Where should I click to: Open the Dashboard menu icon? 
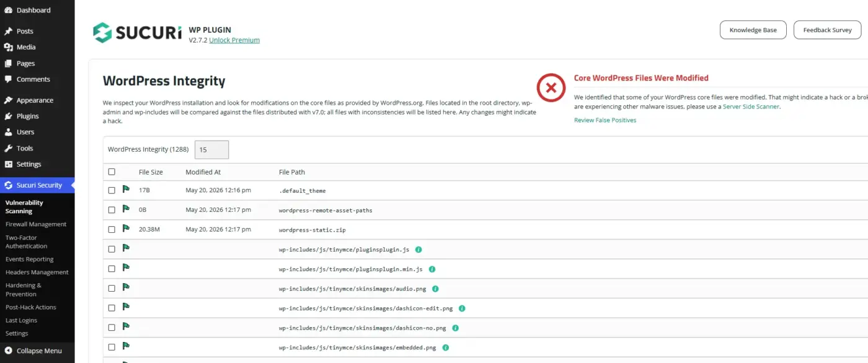click(x=8, y=11)
